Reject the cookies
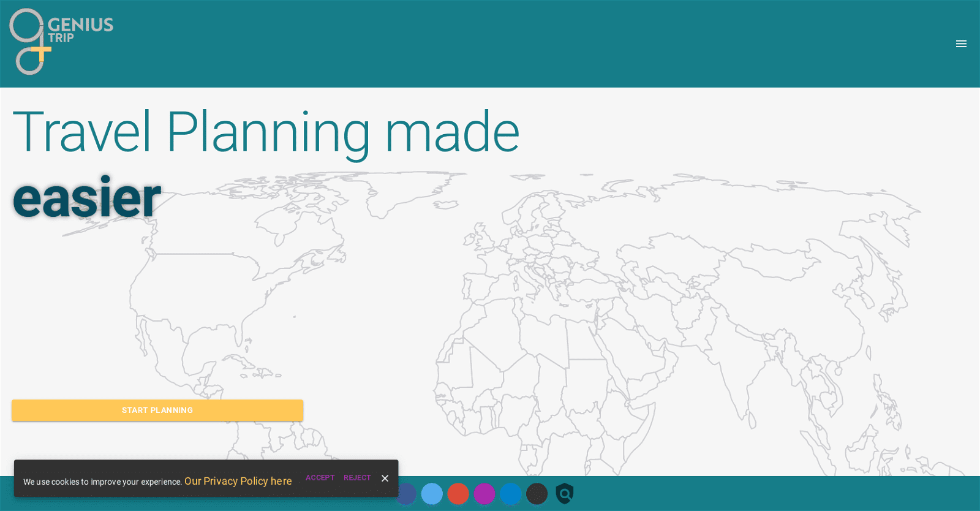 [x=357, y=478]
